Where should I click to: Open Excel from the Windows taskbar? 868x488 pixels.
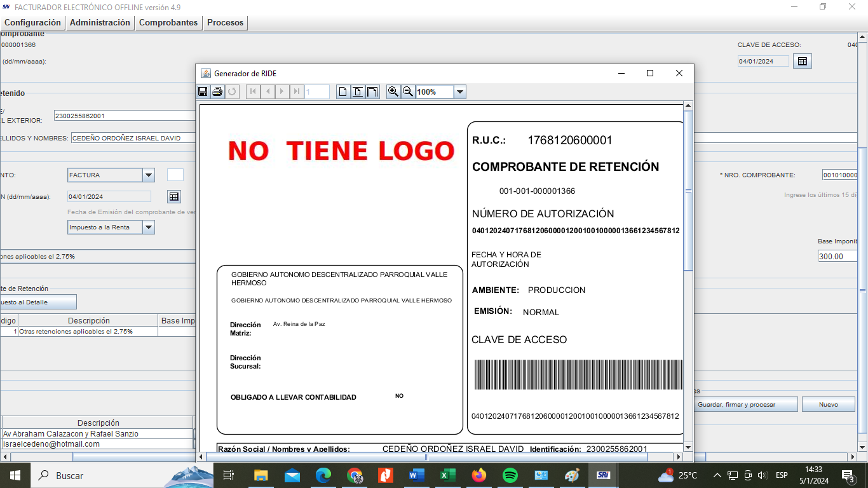click(448, 475)
